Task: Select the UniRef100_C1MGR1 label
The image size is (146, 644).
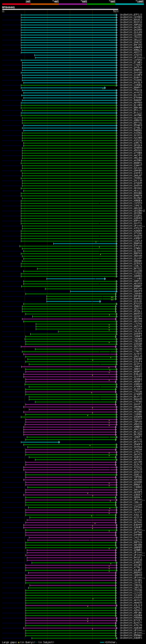Action: click(x=131, y=85)
